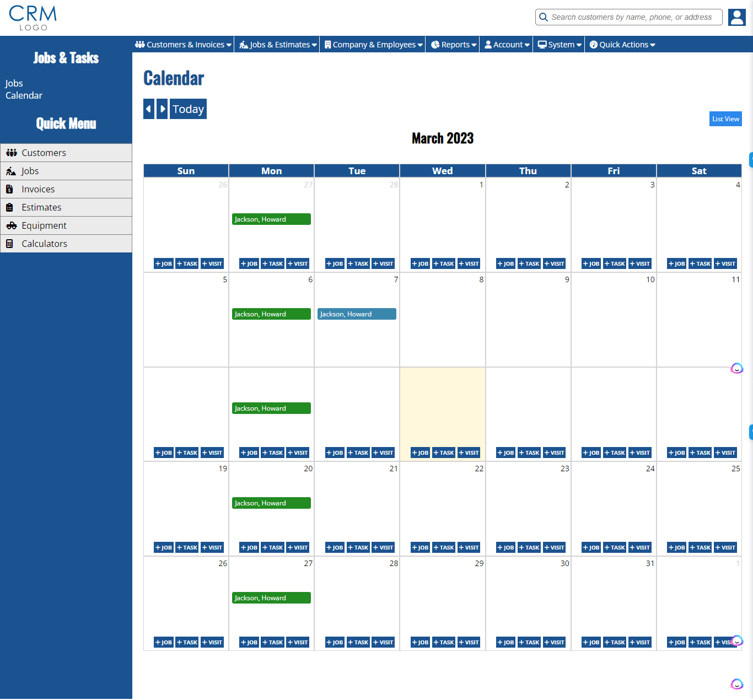Add a job on Wednesday March 1
The width and height of the screenshot is (753, 700).
[420, 264]
